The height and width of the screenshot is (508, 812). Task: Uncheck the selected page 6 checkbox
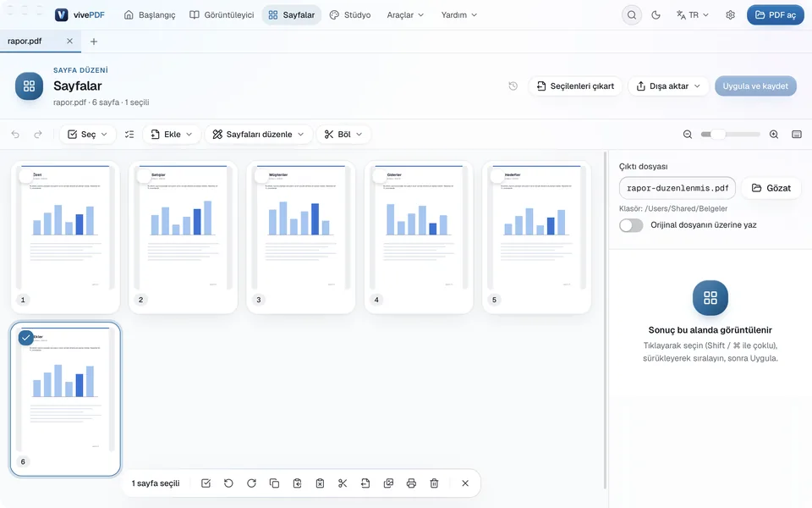pyautogui.click(x=26, y=338)
